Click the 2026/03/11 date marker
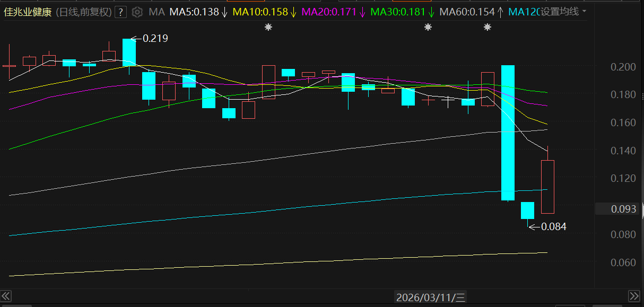This screenshot has width=644, height=307. 431,297
